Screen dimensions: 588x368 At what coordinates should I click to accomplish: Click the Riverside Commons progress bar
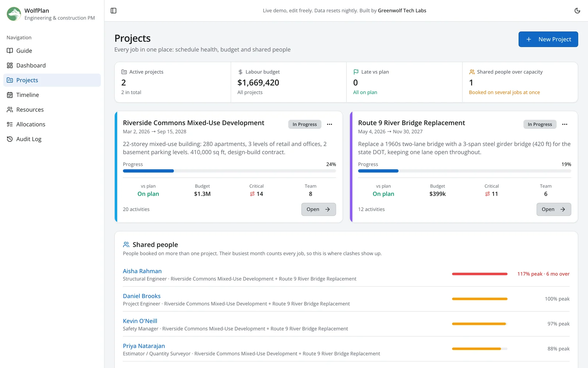pos(229,171)
